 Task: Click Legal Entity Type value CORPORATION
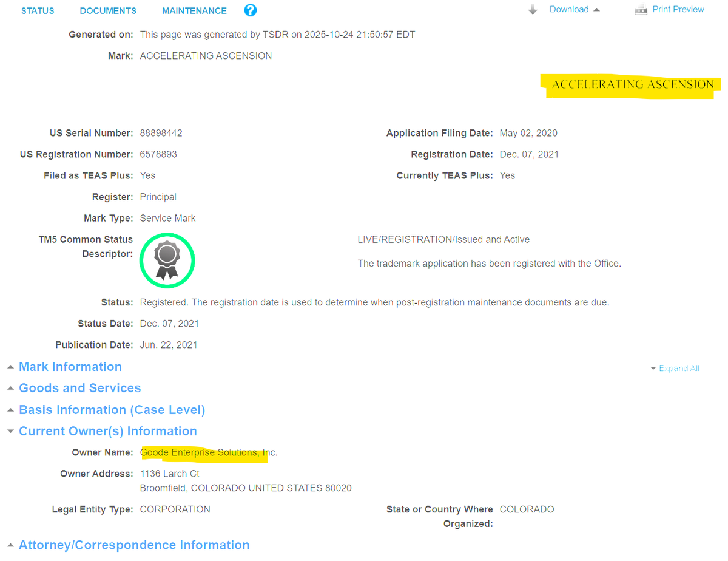pyautogui.click(x=175, y=509)
